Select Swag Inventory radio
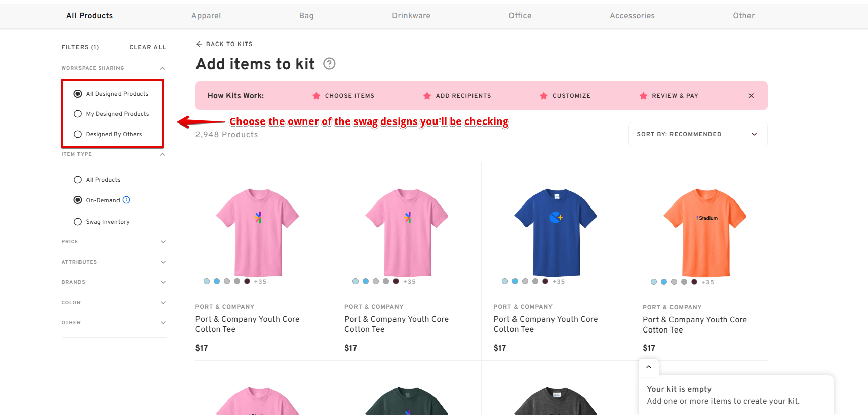 point(78,222)
